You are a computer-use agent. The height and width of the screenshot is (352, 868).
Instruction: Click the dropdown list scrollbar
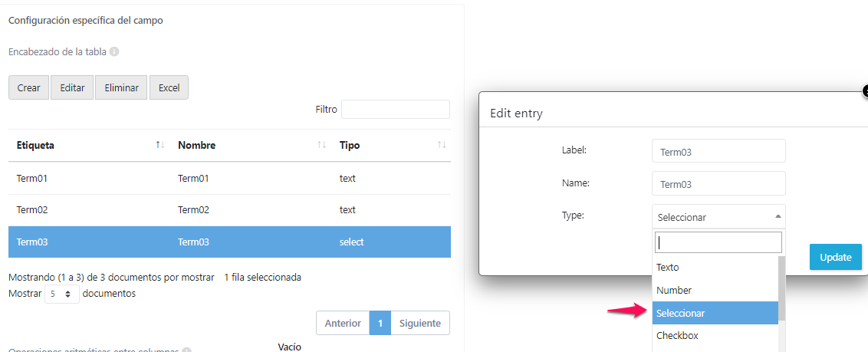click(782, 288)
